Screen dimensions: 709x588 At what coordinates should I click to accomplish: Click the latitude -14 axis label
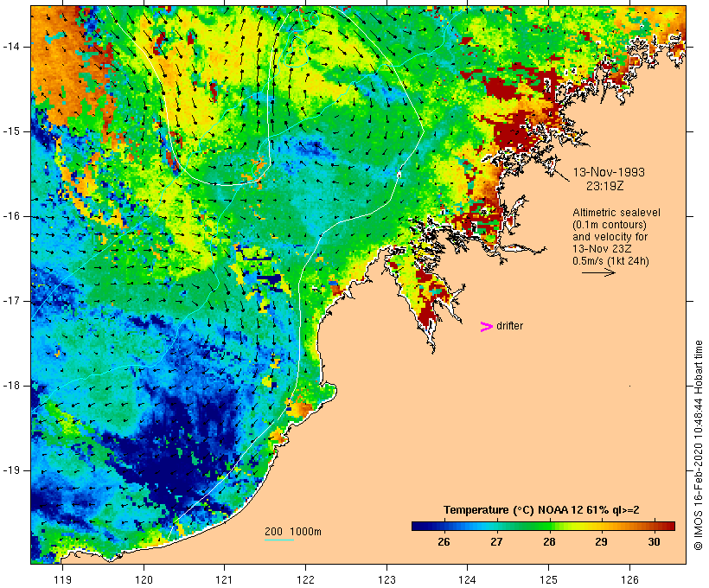coord(11,47)
